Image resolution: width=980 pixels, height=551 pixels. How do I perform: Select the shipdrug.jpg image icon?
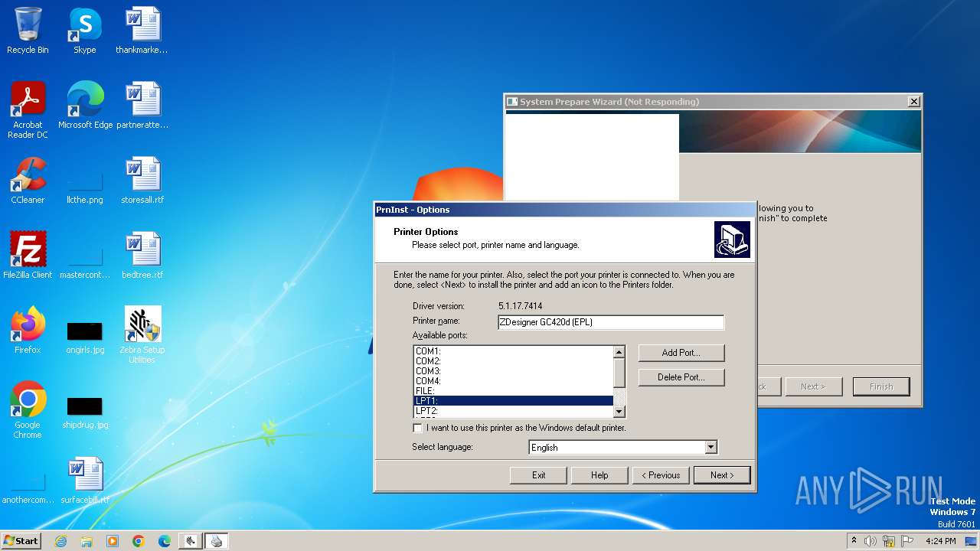[x=84, y=412]
